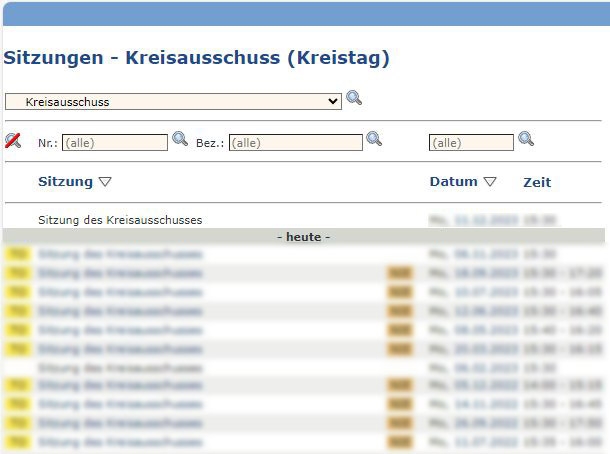Sort by the Datum column header
Image resolution: width=610 pixels, height=454 pixels.
coord(453,182)
